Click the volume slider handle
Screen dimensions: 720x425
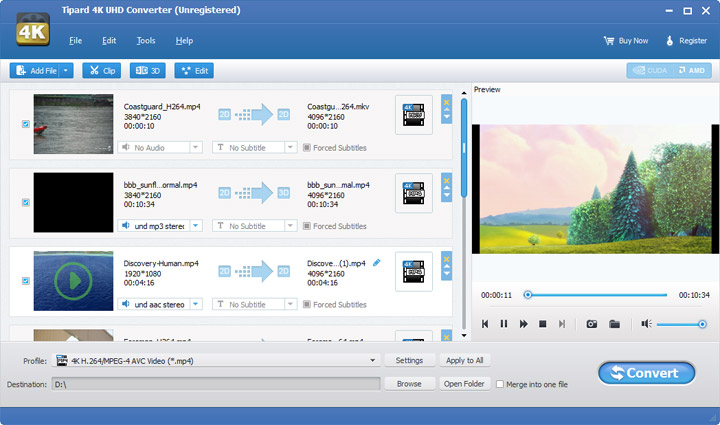coord(702,324)
